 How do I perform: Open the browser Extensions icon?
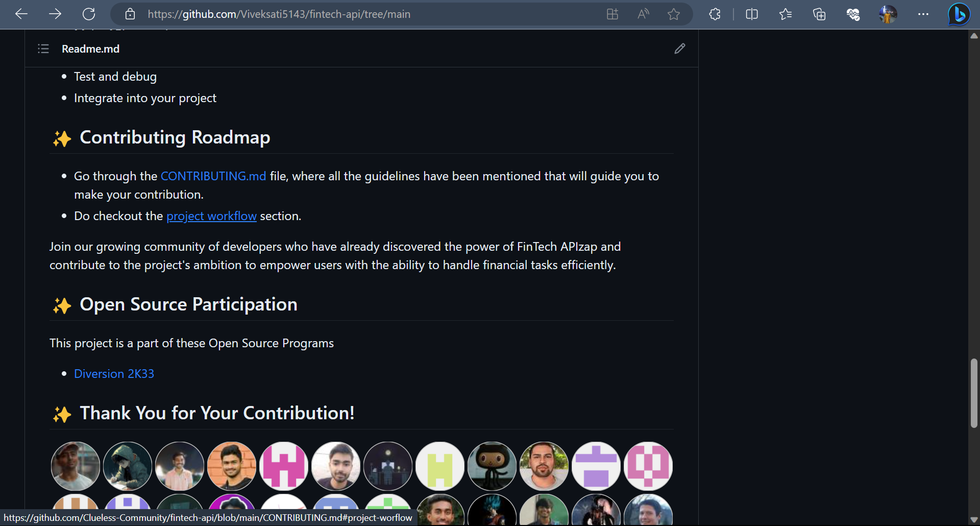click(714, 14)
